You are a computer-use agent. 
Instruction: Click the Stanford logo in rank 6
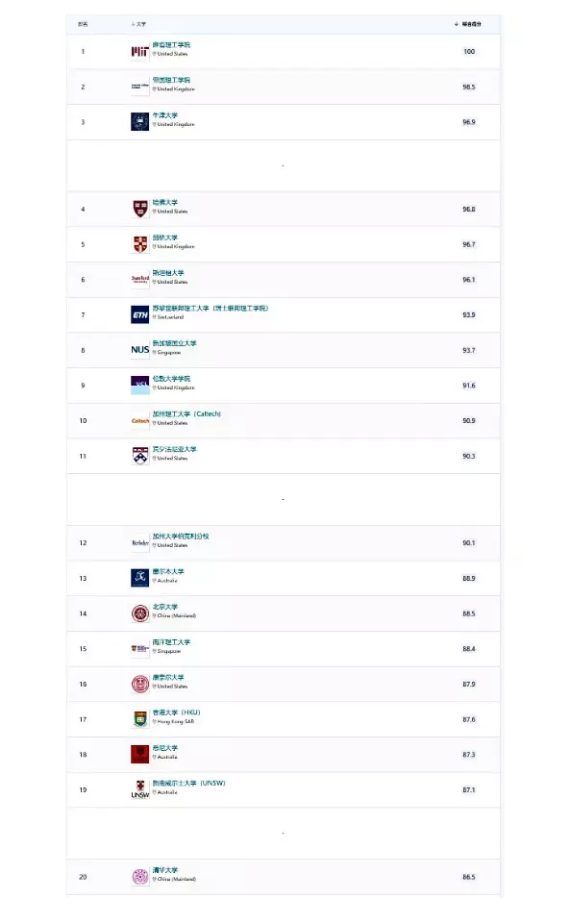[139, 280]
